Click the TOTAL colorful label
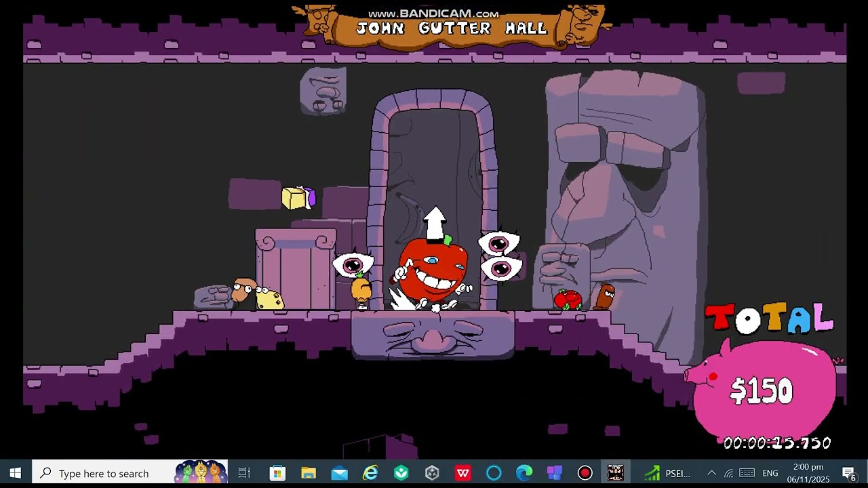The image size is (868, 488). (769, 319)
